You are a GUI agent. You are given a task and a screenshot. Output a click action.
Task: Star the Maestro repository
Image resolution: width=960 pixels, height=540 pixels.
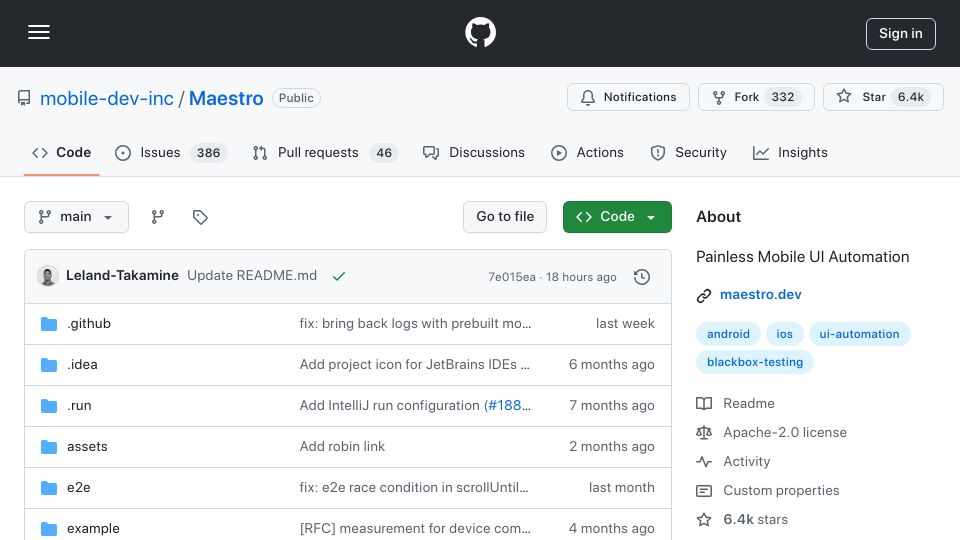[x=883, y=97]
